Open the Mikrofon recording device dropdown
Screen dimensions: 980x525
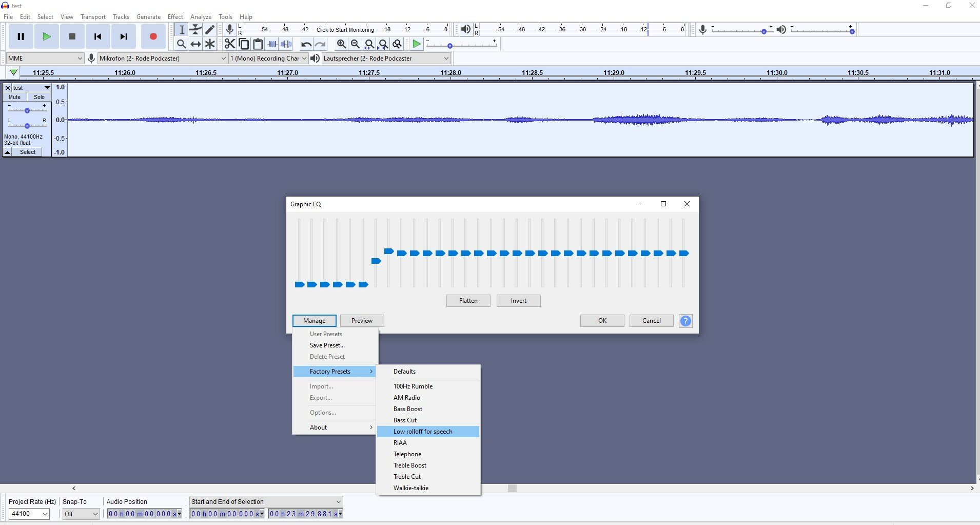click(x=163, y=58)
